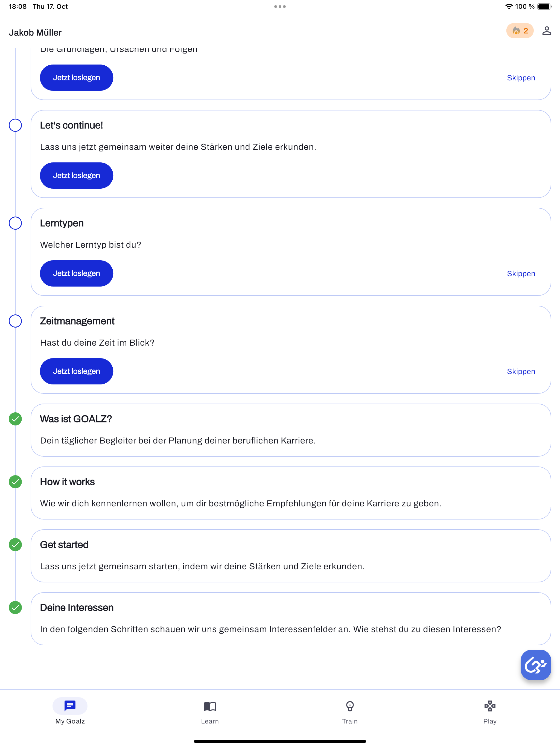Toggle the empty circle beside Lerntypen
Image resolution: width=560 pixels, height=747 pixels.
pyautogui.click(x=15, y=223)
